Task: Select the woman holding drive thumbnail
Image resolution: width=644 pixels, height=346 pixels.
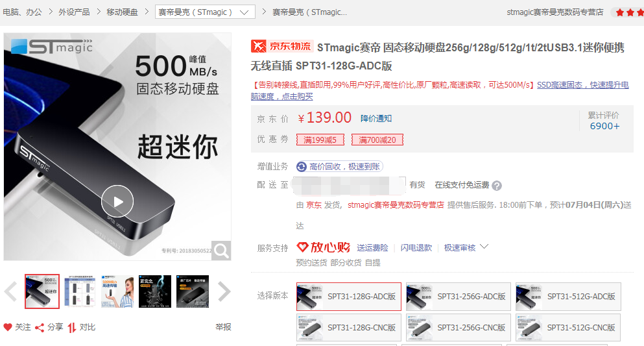Action: point(117,291)
